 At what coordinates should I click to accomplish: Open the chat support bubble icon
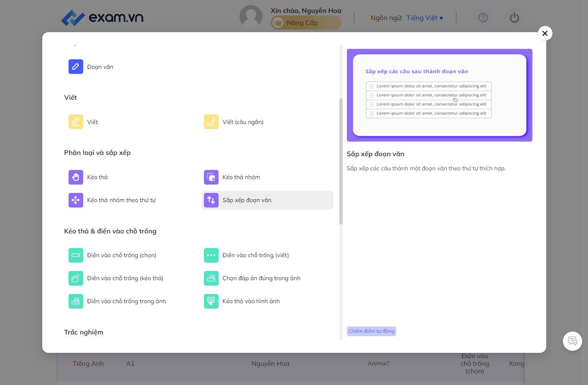tap(573, 341)
